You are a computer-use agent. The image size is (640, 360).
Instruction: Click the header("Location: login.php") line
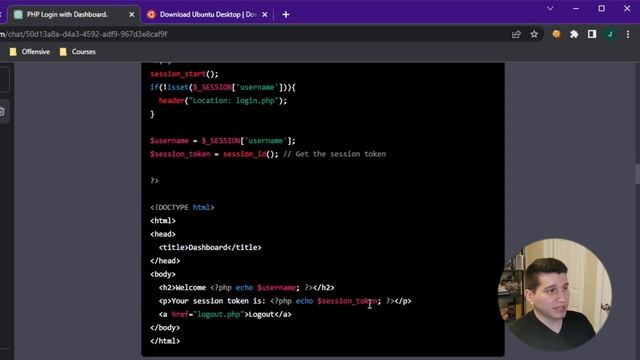[x=223, y=100]
